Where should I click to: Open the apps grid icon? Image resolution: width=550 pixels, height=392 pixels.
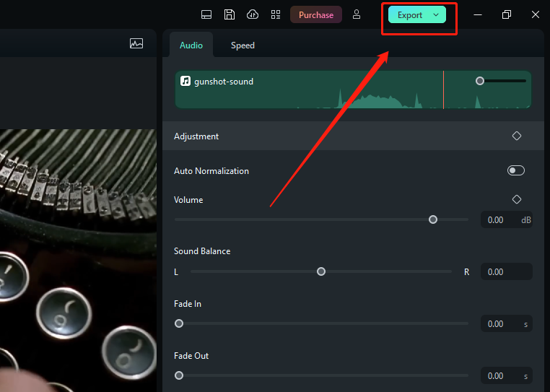pos(276,14)
